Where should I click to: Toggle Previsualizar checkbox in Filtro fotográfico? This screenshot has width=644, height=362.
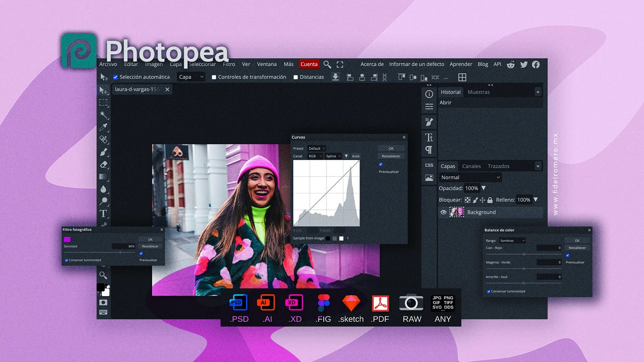pyautogui.click(x=141, y=253)
